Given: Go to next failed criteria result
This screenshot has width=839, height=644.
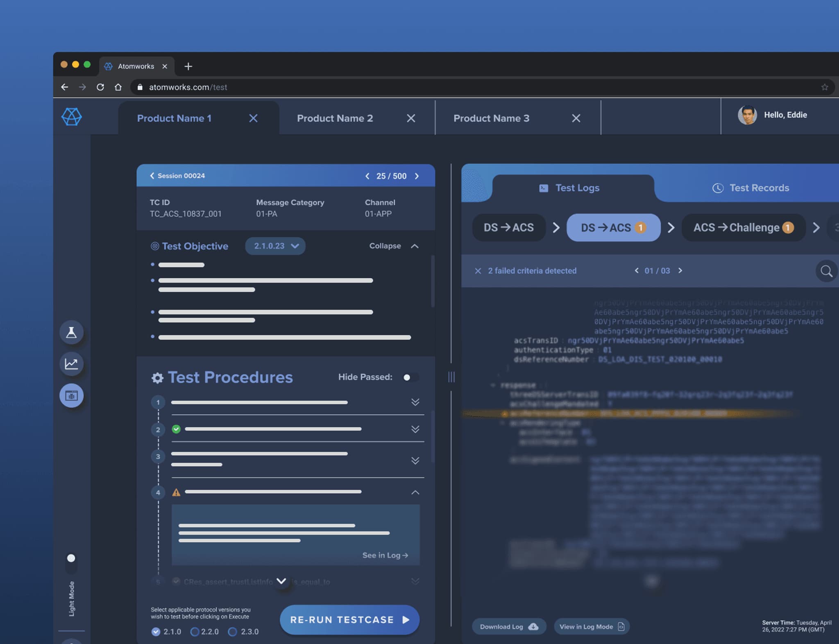Looking at the screenshot, I should point(680,270).
